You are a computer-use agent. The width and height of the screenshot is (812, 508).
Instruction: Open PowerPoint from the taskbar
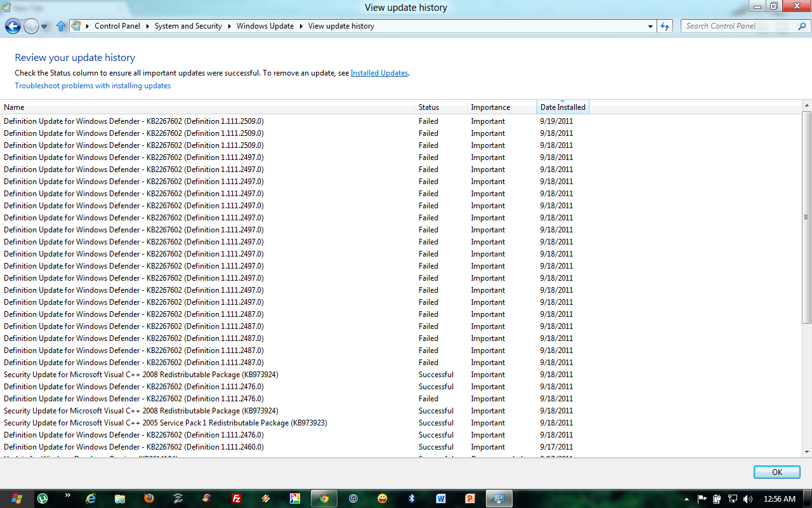click(469, 498)
